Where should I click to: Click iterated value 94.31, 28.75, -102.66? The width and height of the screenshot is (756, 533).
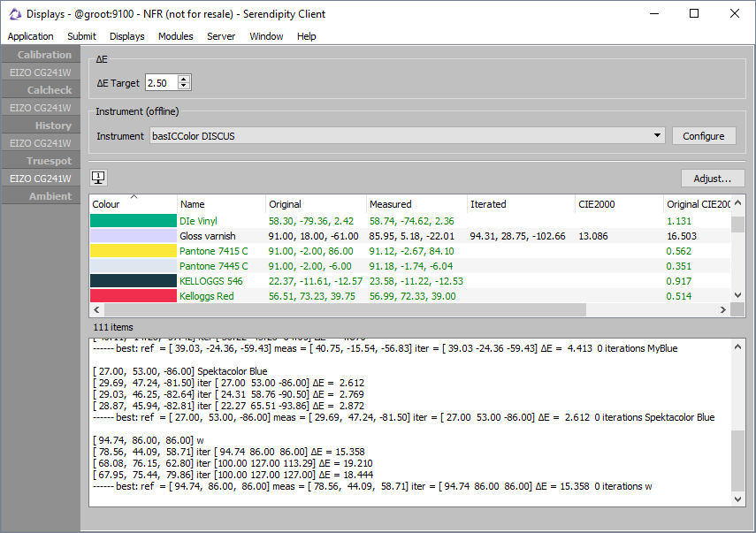coord(517,236)
